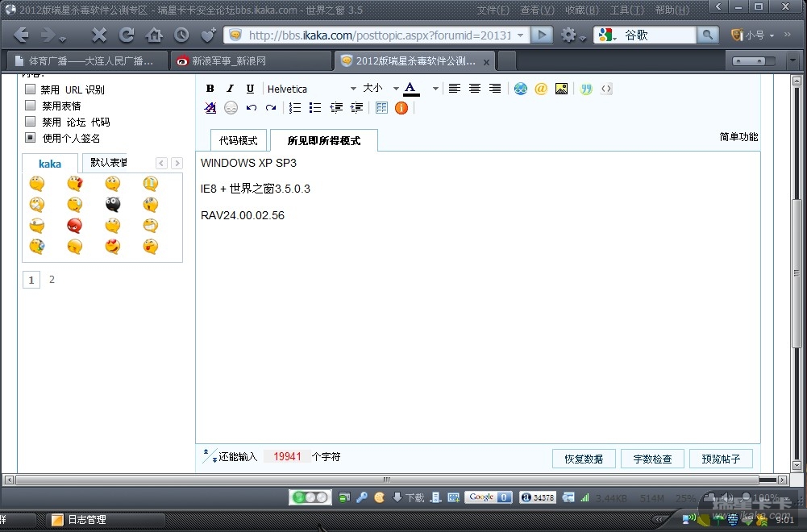Check 禁用表情 option
Viewport: 807px width, 532px height.
tap(31, 106)
